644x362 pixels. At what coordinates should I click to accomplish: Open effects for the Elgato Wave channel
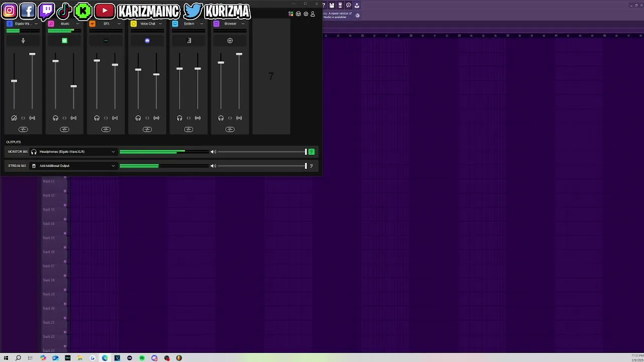tap(23, 130)
